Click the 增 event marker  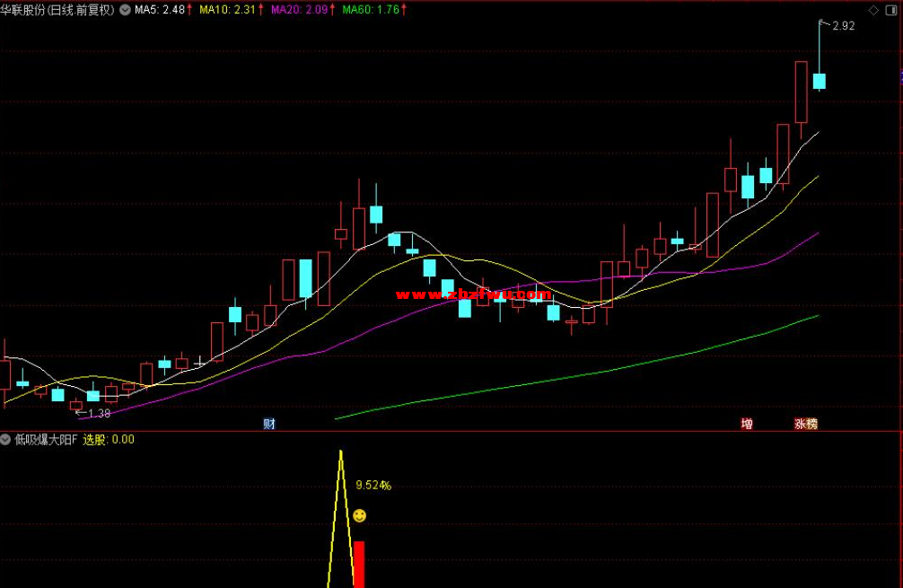tap(747, 424)
